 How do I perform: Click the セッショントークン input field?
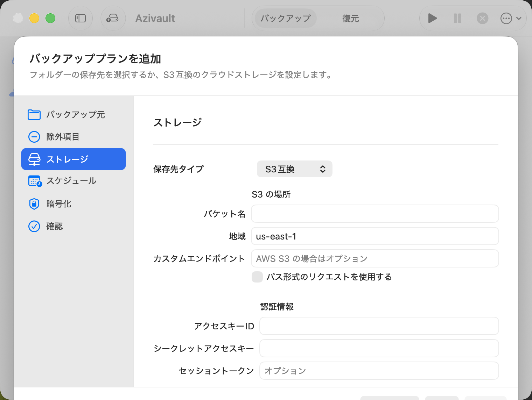(x=379, y=371)
